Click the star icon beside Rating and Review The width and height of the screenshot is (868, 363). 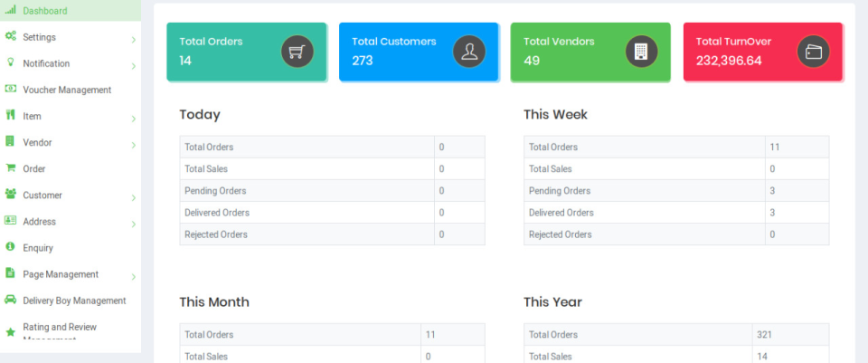(x=10, y=332)
